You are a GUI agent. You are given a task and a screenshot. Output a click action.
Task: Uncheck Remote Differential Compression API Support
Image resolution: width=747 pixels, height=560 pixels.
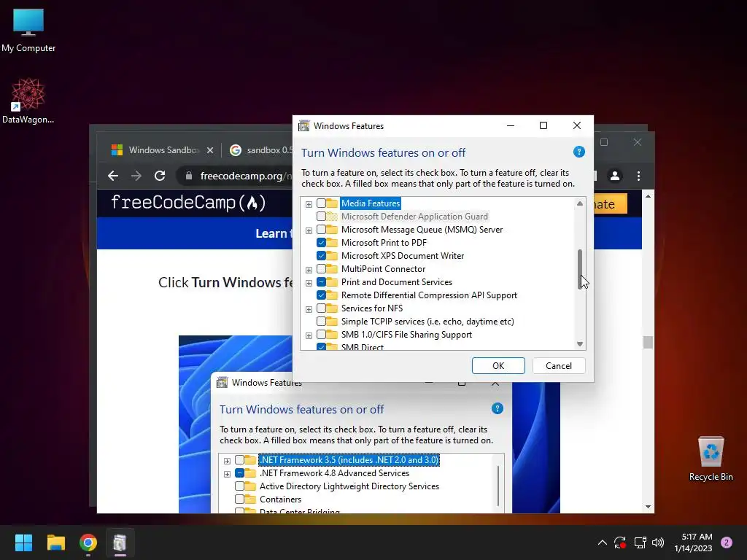click(321, 295)
